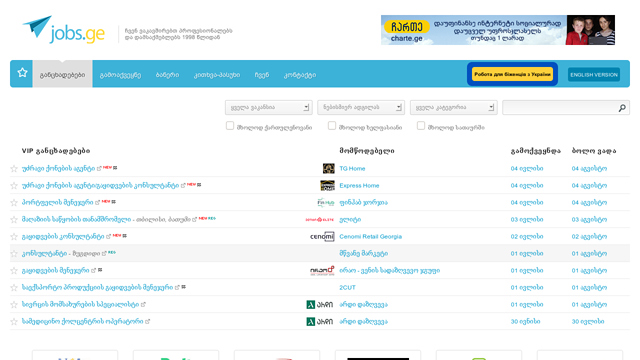The image size is (640, 360).
Task: Click the ბოლო ვადა column header
Action: click(594, 151)
